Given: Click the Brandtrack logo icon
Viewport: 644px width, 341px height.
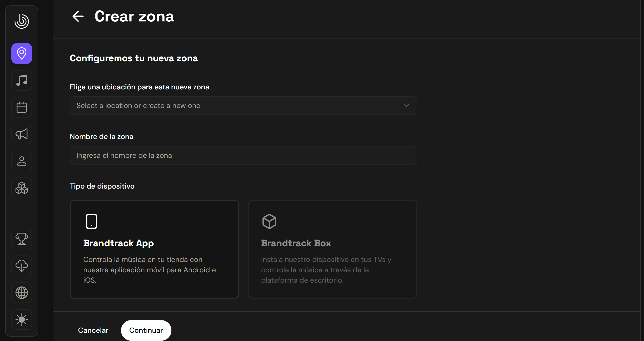Looking at the screenshot, I should (22, 21).
